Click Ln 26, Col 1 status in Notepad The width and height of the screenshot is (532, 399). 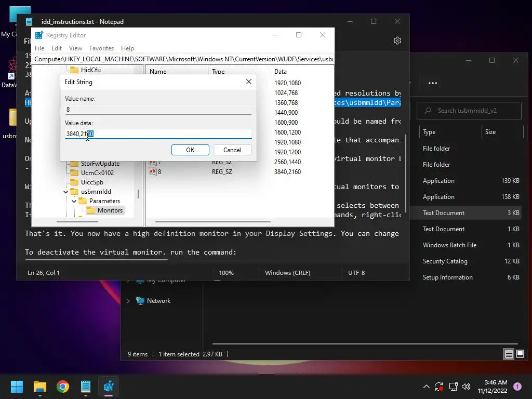(x=44, y=272)
